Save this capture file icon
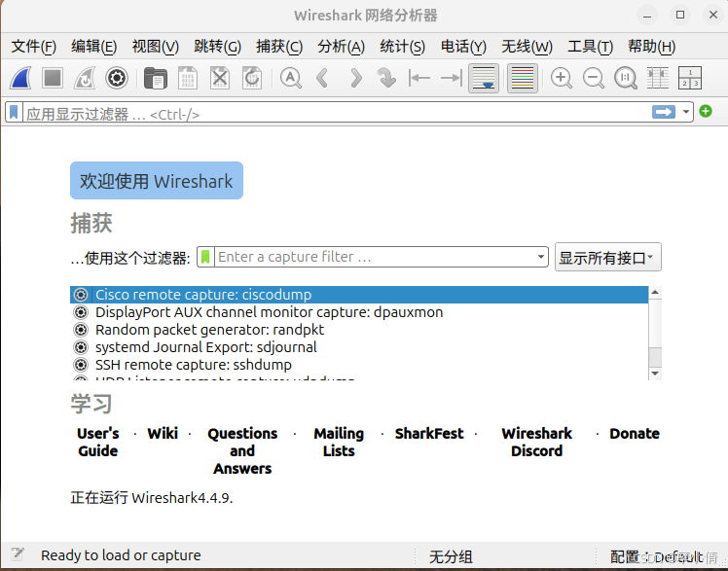This screenshot has width=728, height=571. point(188,78)
